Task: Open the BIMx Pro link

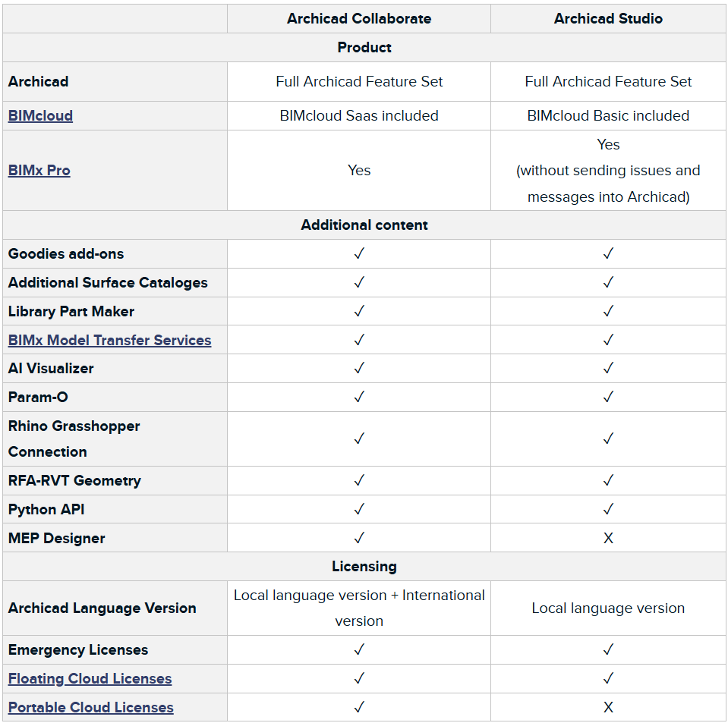Action: [x=39, y=171]
